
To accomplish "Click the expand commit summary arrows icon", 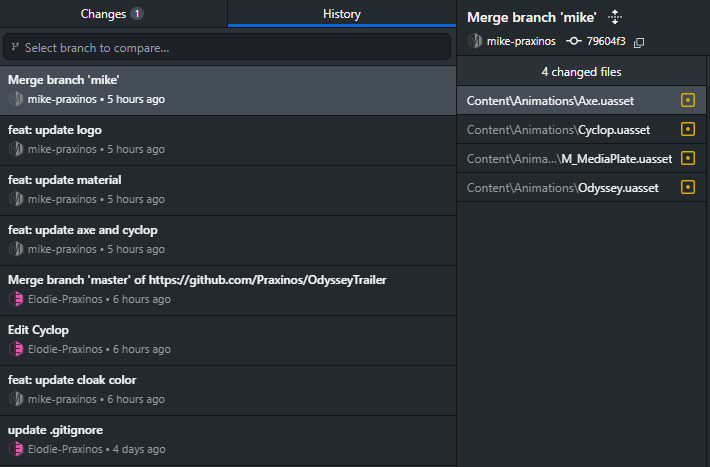I will 615,17.
